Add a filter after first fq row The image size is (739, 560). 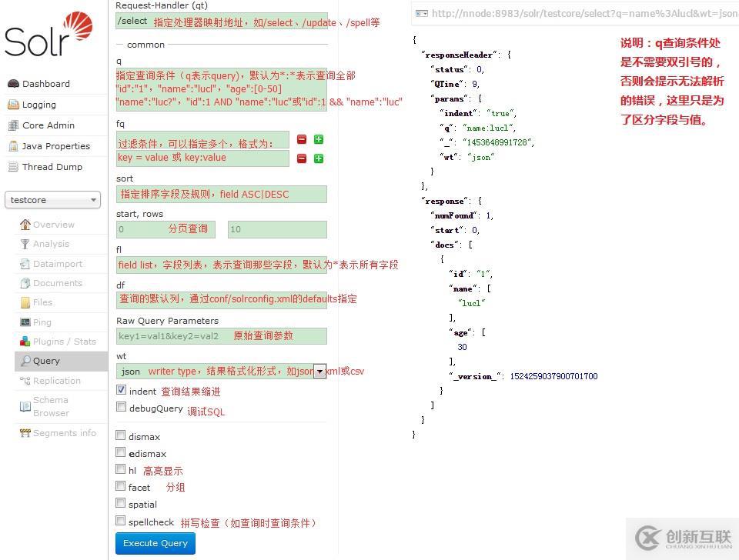tap(319, 139)
